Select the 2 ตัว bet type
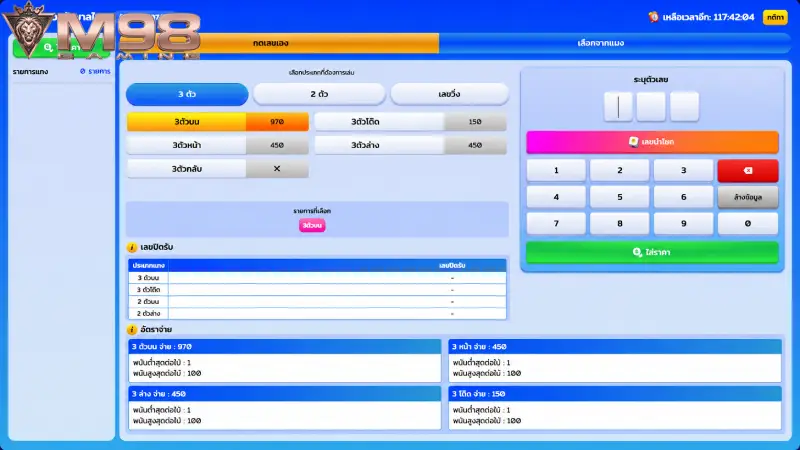Screen dimensions: 800x450 click(x=319, y=94)
